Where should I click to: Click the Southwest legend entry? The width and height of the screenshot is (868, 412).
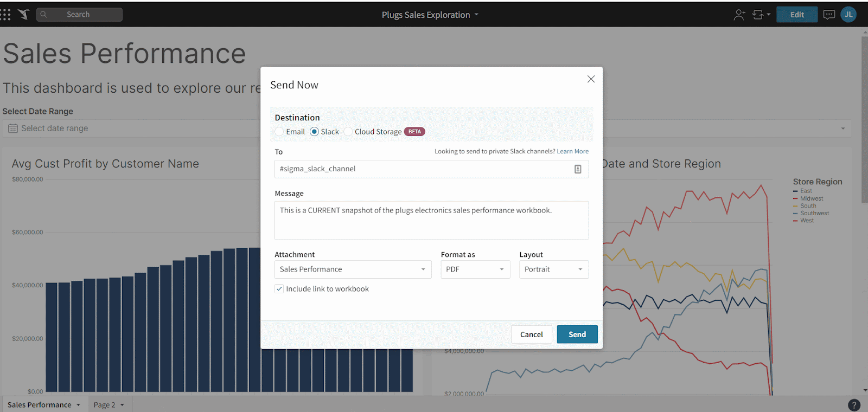[x=811, y=214]
